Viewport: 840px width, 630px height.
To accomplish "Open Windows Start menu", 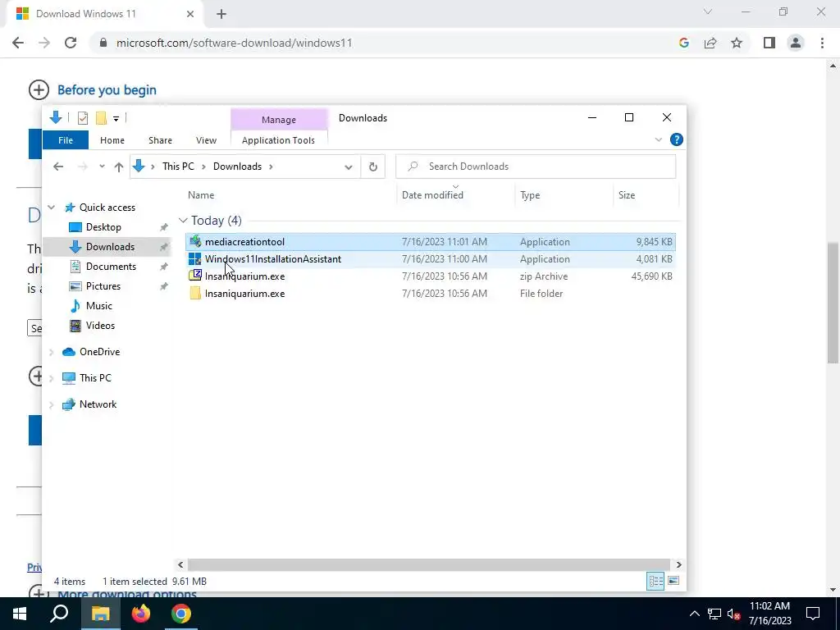I will click(x=20, y=614).
